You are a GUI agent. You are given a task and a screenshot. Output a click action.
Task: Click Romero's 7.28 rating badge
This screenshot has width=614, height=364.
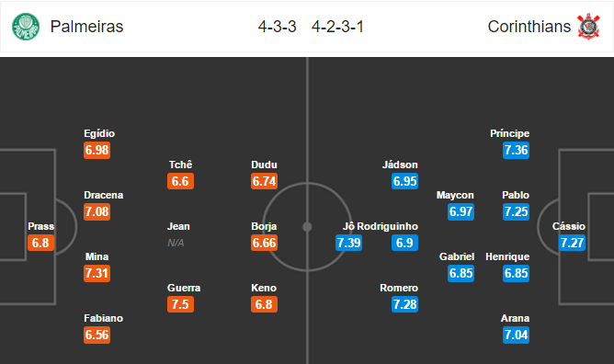pos(405,304)
